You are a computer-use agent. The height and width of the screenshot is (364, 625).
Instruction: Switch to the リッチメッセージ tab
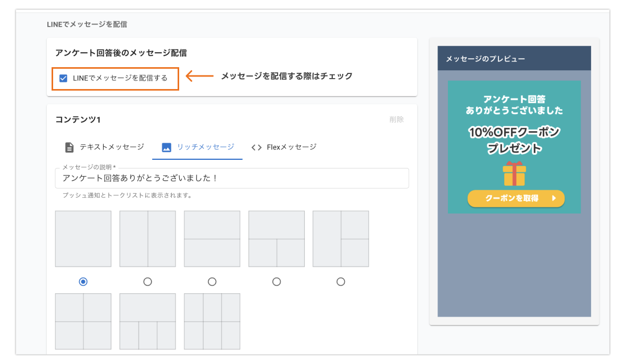[197, 147]
